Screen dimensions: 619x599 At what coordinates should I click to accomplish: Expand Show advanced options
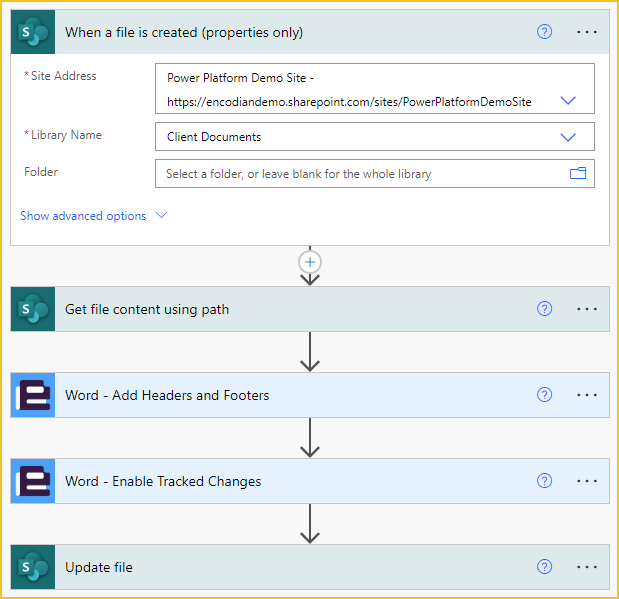tap(93, 216)
